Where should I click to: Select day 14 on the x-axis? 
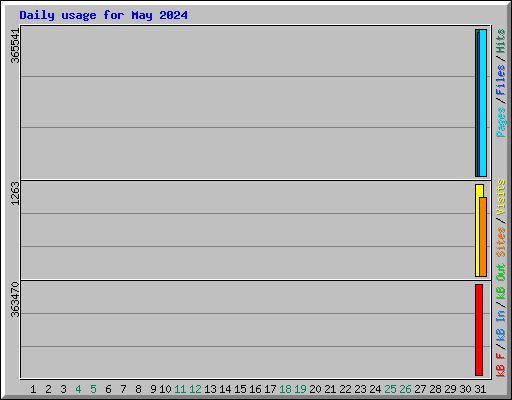(x=225, y=389)
